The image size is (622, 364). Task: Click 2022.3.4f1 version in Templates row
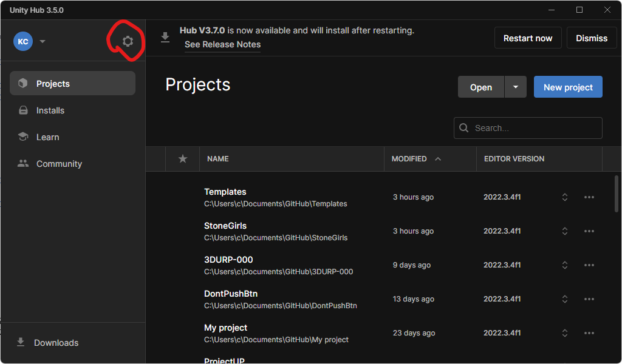pos(502,197)
